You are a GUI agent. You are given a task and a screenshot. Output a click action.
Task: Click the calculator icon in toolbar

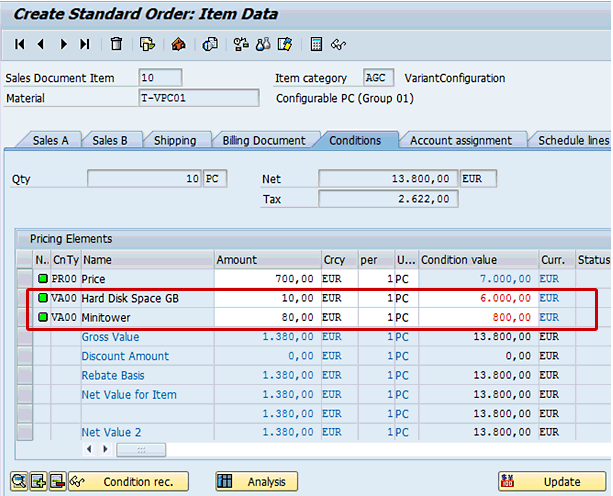(x=316, y=44)
